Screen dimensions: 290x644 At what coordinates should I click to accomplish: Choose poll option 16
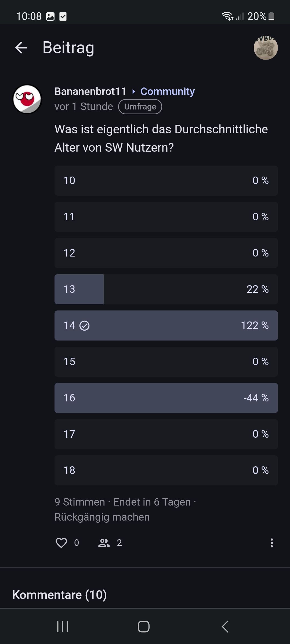(x=166, y=398)
